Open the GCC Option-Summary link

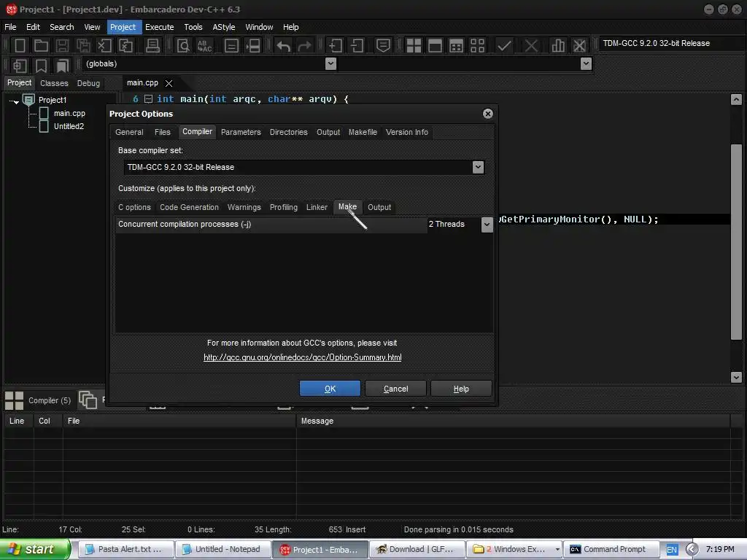[x=303, y=357]
